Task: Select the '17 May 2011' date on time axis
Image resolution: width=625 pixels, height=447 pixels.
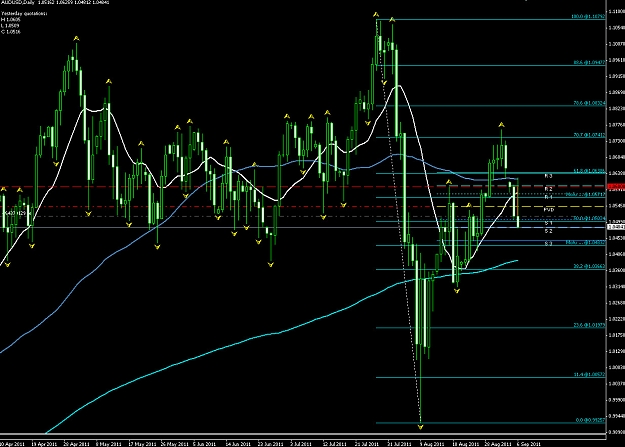Action: coord(141,444)
